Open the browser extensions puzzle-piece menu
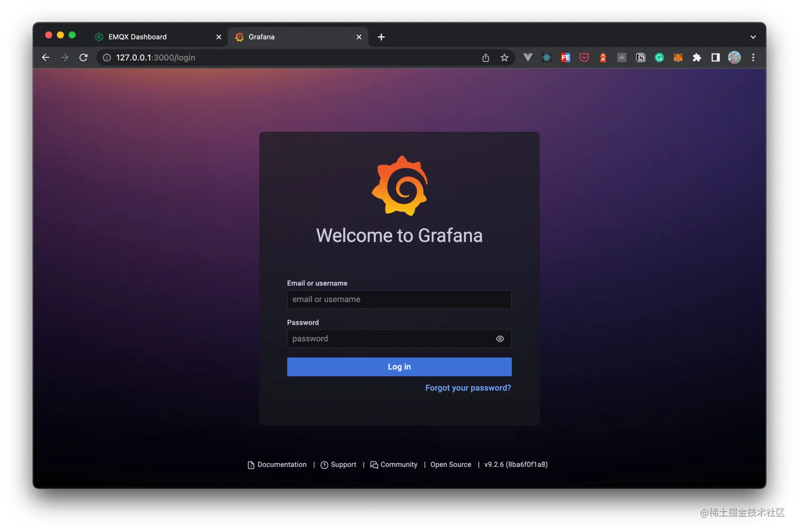 [697, 58]
